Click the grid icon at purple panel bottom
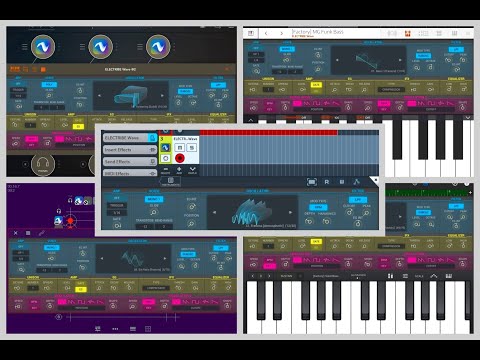The image size is (480, 360). (148, 329)
